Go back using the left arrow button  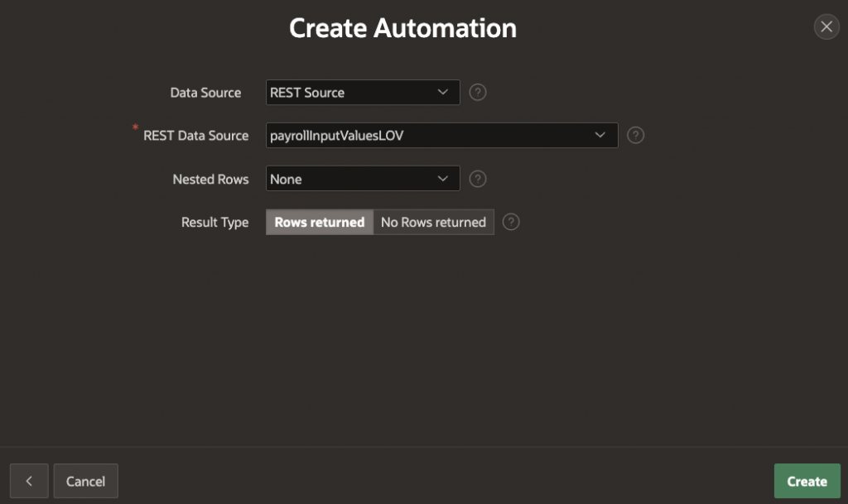tap(29, 481)
